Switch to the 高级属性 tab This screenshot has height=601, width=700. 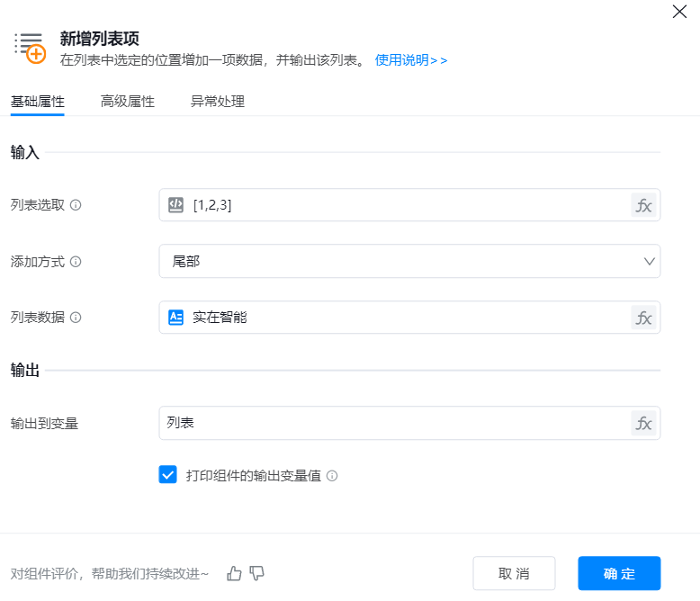pos(128,102)
